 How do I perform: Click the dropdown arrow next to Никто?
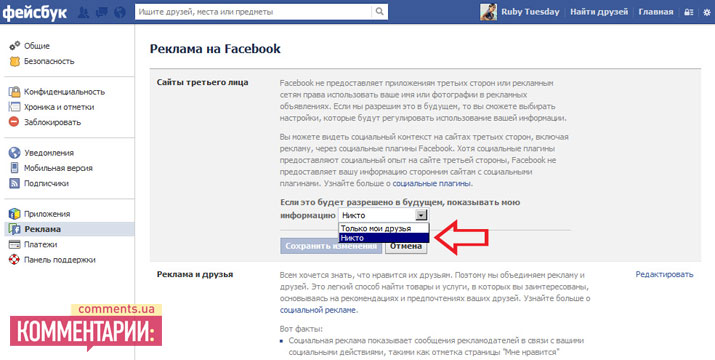[x=422, y=215]
